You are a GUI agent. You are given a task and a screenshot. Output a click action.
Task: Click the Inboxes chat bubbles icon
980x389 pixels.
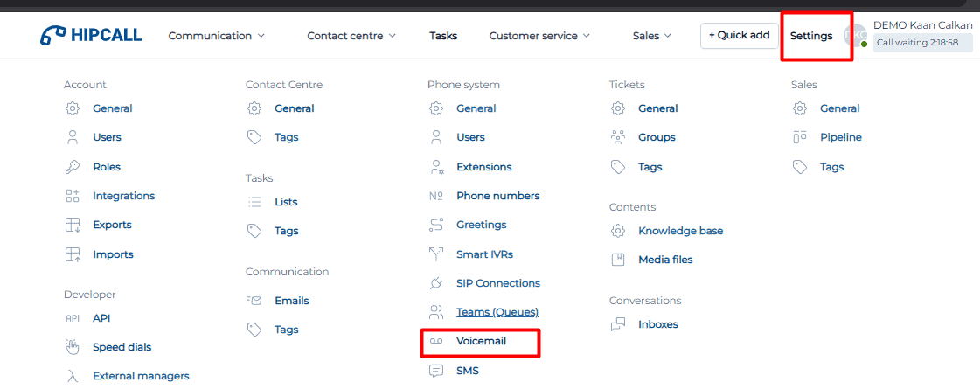pos(618,324)
